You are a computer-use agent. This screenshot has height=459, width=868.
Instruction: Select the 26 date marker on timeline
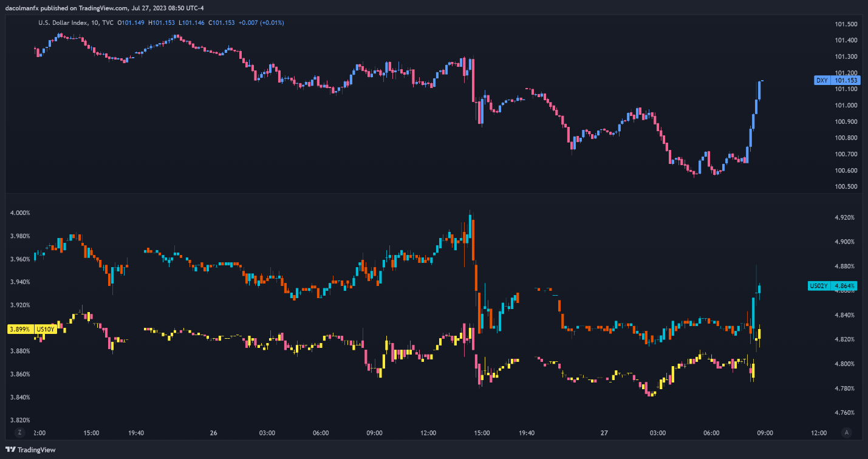click(213, 433)
